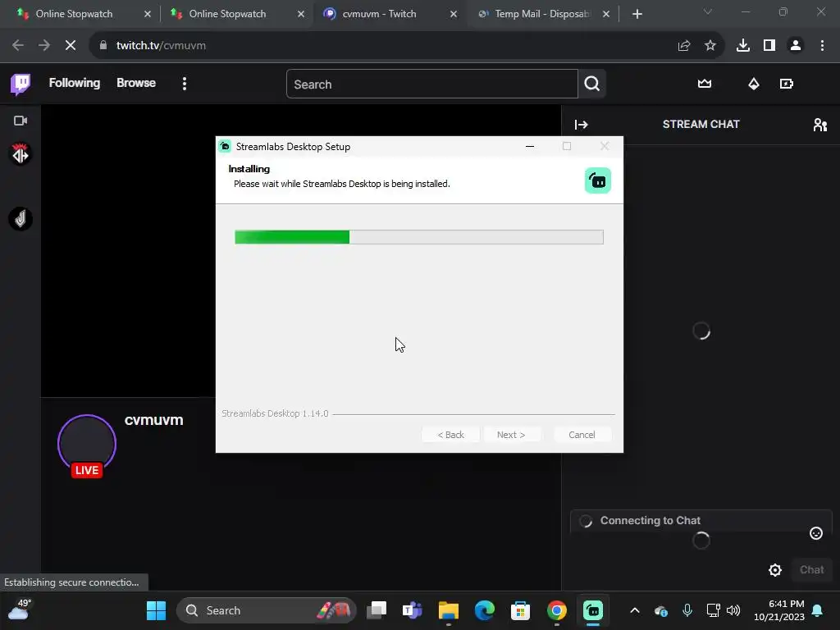This screenshot has width=840, height=630.
Task: Open the clock and date flyout
Action: click(x=779, y=610)
